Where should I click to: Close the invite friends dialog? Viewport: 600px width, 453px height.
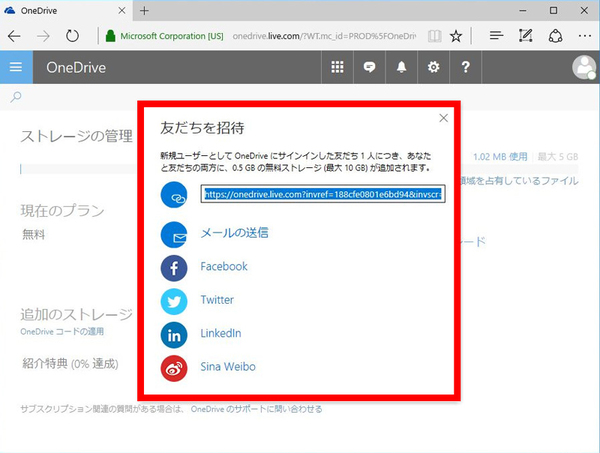point(443,118)
